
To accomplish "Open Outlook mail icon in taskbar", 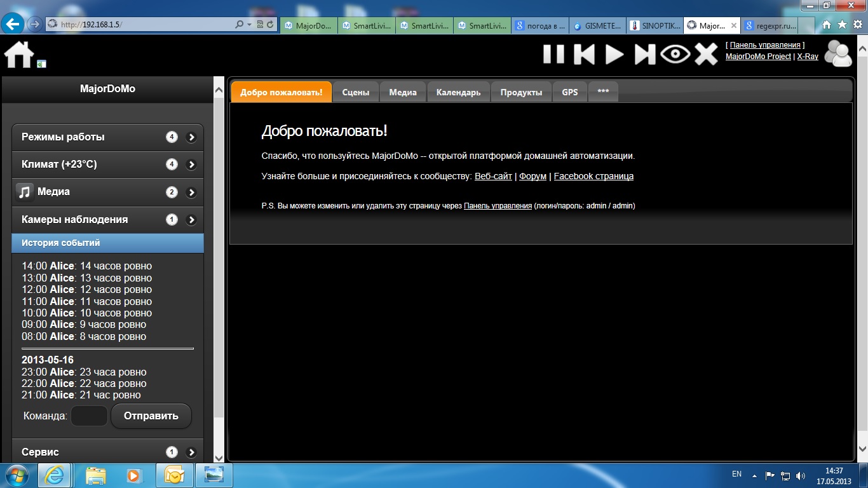I will coord(174,475).
